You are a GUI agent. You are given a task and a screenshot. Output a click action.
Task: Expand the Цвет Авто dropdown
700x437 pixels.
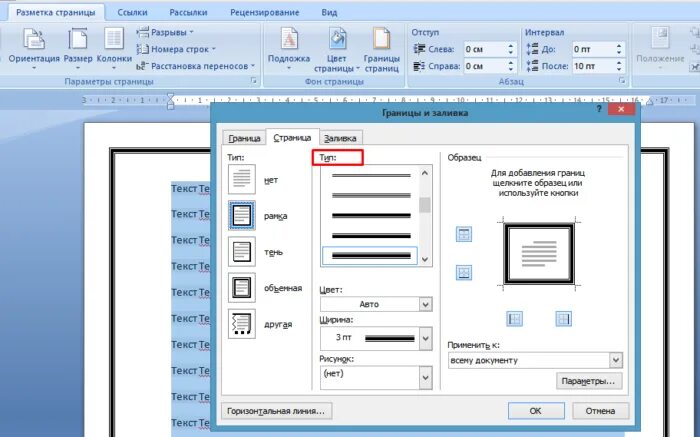coord(425,304)
